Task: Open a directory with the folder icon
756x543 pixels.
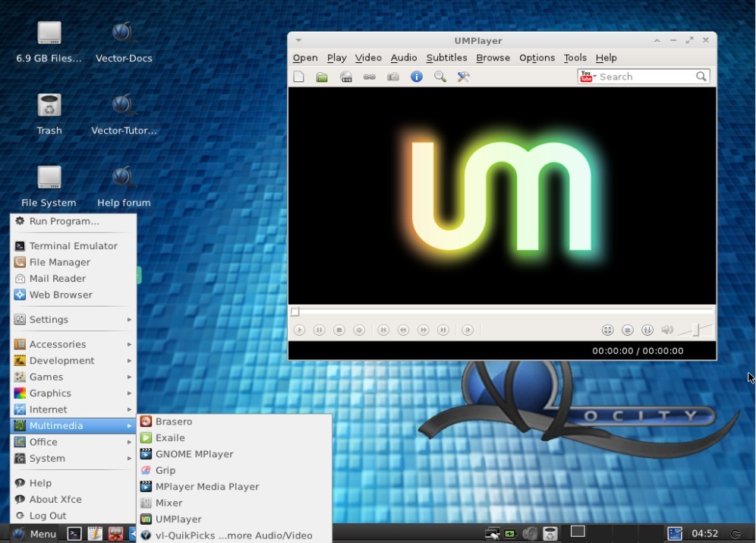Action: [322, 77]
